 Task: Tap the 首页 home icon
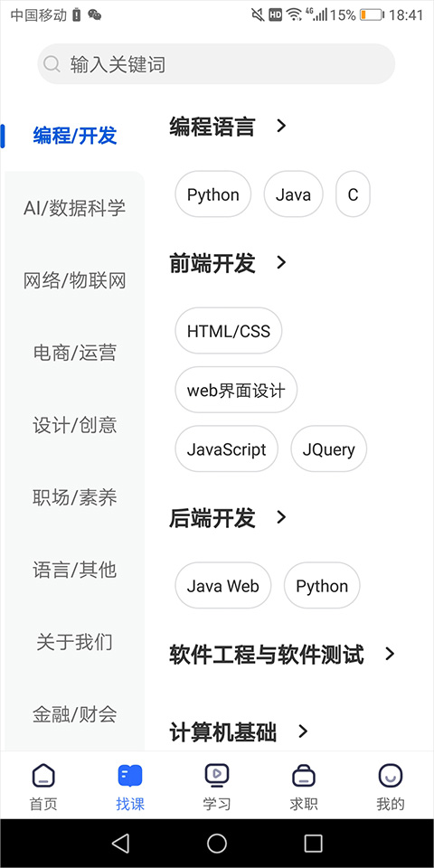pyautogui.click(x=43, y=775)
